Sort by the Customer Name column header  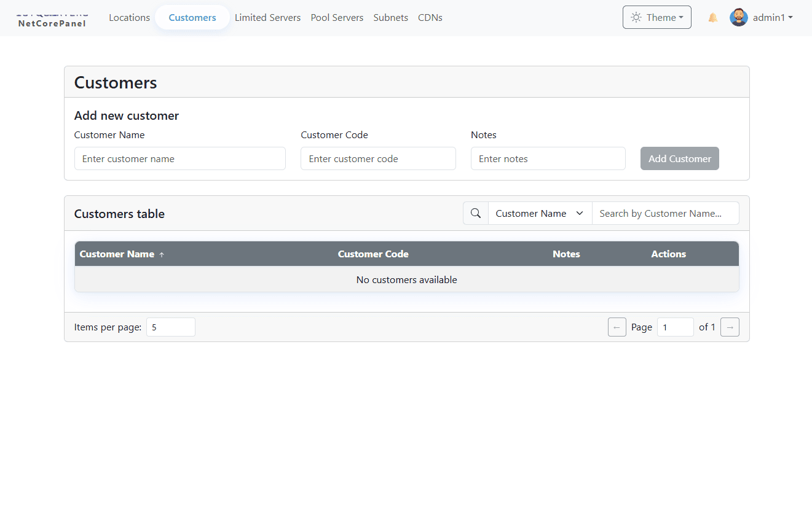coord(122,254)
